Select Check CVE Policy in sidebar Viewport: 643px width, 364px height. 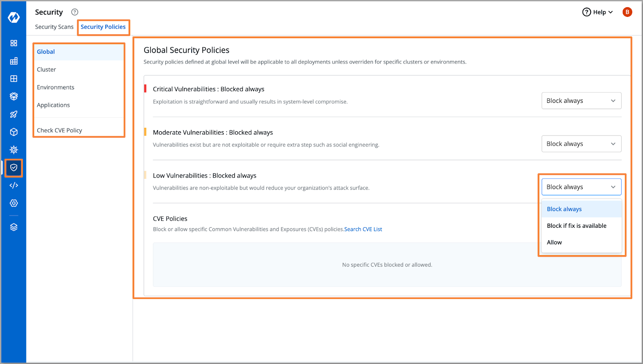59,130
